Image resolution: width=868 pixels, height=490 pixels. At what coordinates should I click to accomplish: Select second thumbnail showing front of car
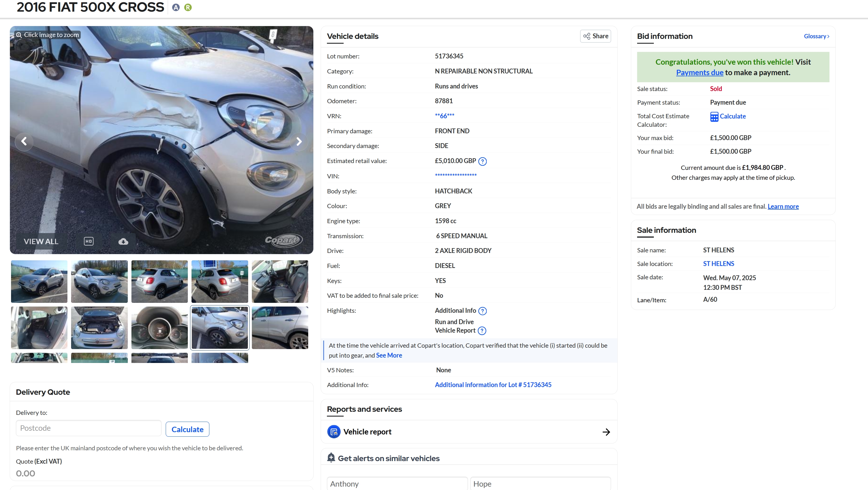tap(99, 282)
